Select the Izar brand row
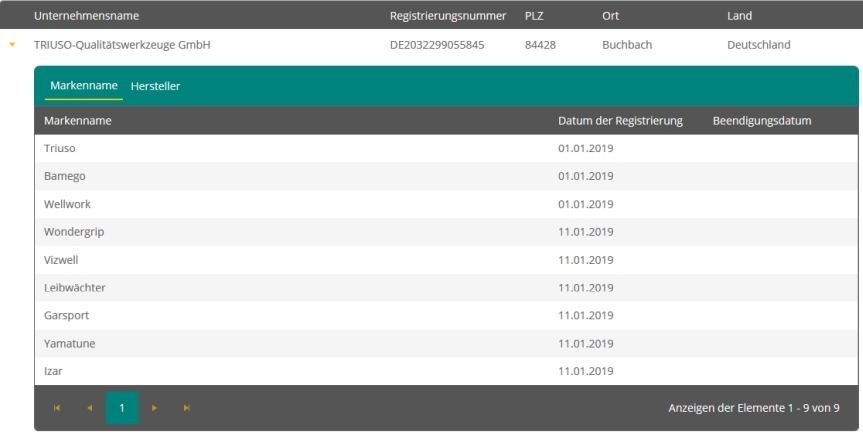The height and width of the screenshot is (435, 863). point(446,371)
